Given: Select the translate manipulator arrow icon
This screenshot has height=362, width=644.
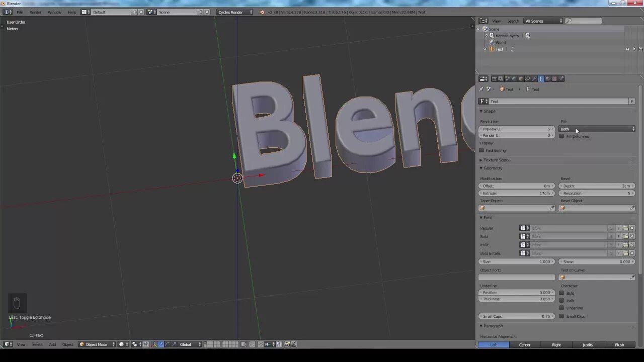Looking at the screenshot, I should pyautogui.click(x=162, y=344).
